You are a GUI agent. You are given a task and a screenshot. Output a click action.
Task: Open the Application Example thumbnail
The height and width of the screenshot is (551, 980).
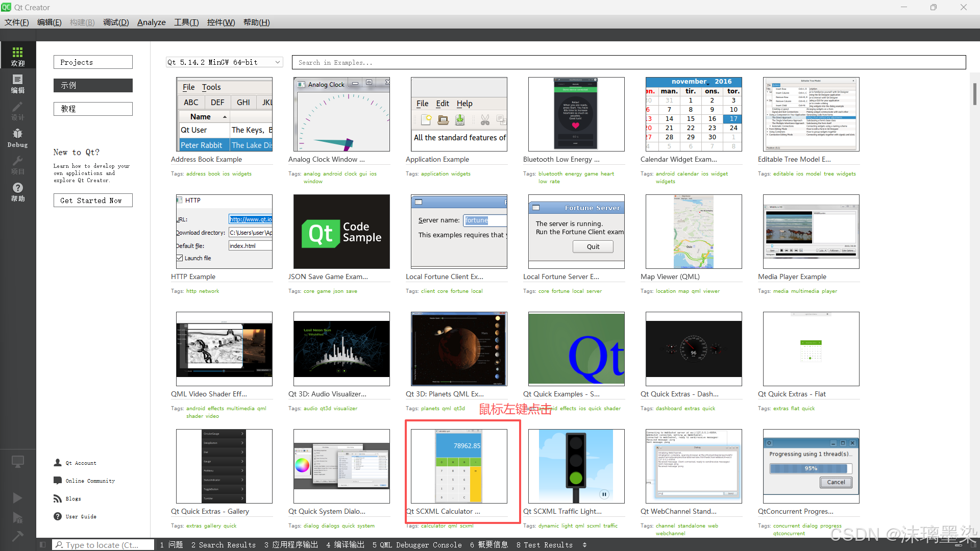pyautogui.click(x=459, y=114)
